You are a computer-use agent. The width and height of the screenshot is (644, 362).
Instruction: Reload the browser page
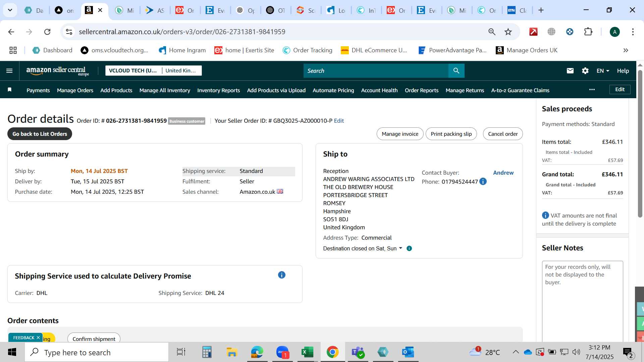coord(47,32)
